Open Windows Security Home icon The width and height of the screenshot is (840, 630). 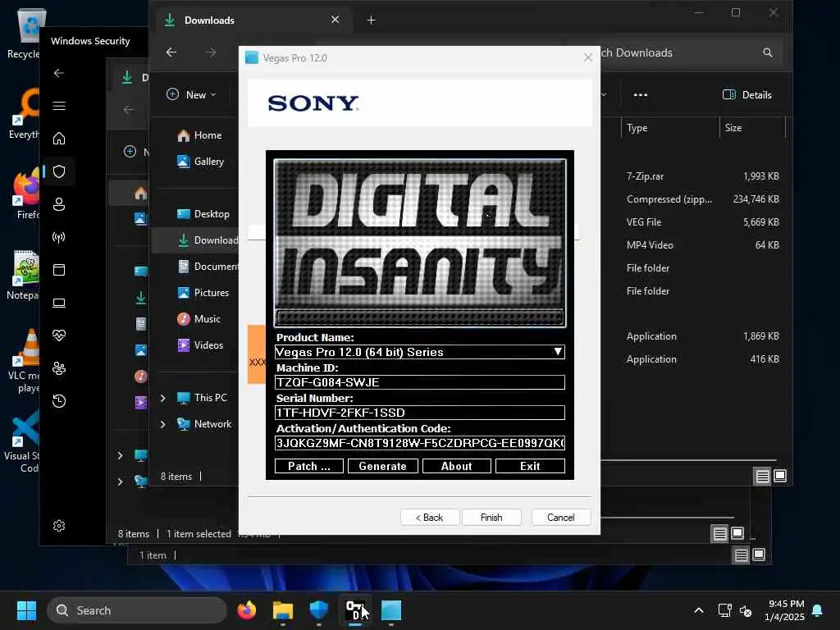pos(59,138)
